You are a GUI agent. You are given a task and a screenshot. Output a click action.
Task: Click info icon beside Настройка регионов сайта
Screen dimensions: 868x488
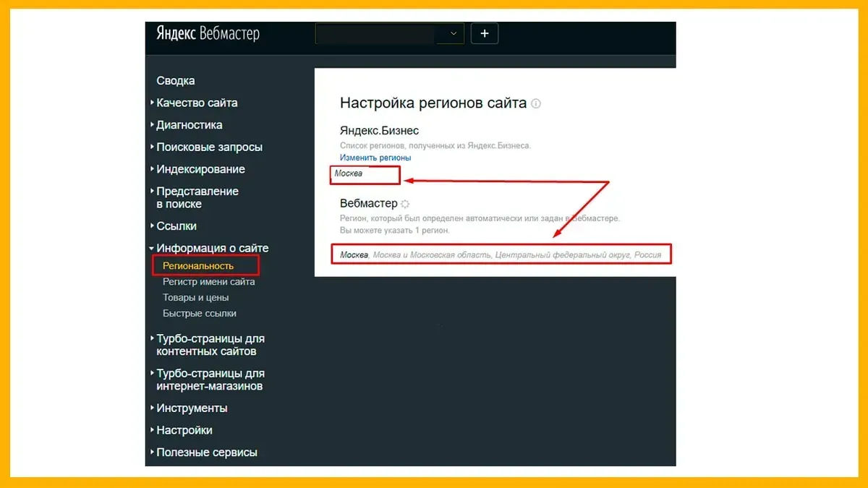[536, 103]
